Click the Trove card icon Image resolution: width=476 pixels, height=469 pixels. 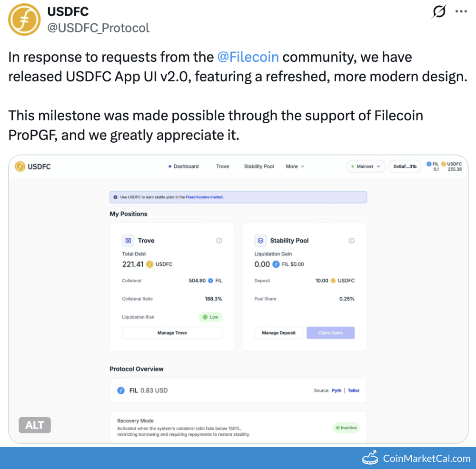point(128,241)
